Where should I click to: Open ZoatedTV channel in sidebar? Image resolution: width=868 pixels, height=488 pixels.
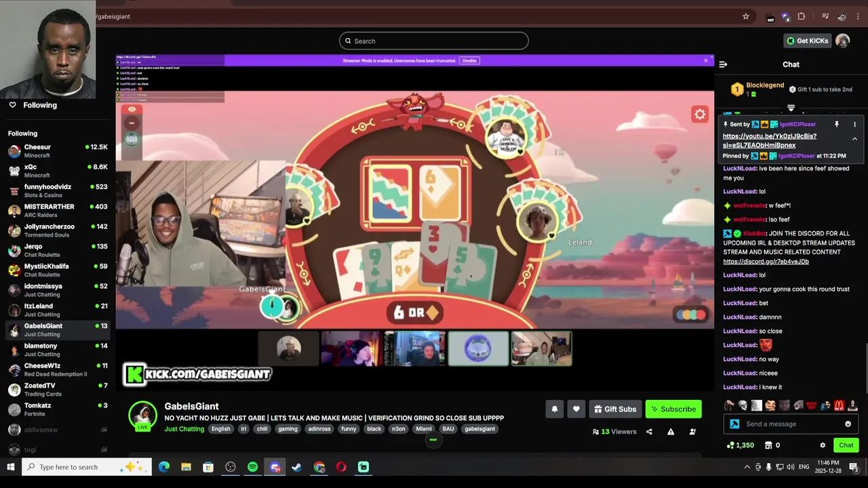point(58,390)
